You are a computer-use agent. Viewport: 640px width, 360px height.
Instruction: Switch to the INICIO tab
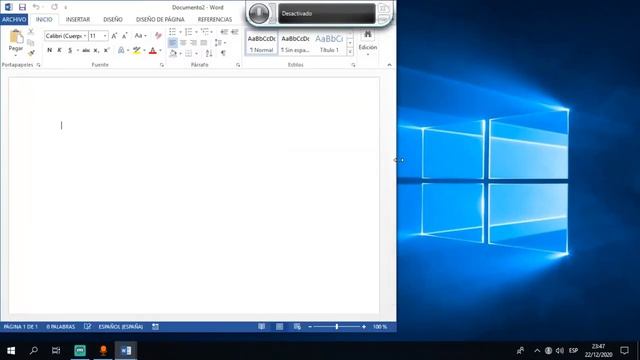[44, 19]
